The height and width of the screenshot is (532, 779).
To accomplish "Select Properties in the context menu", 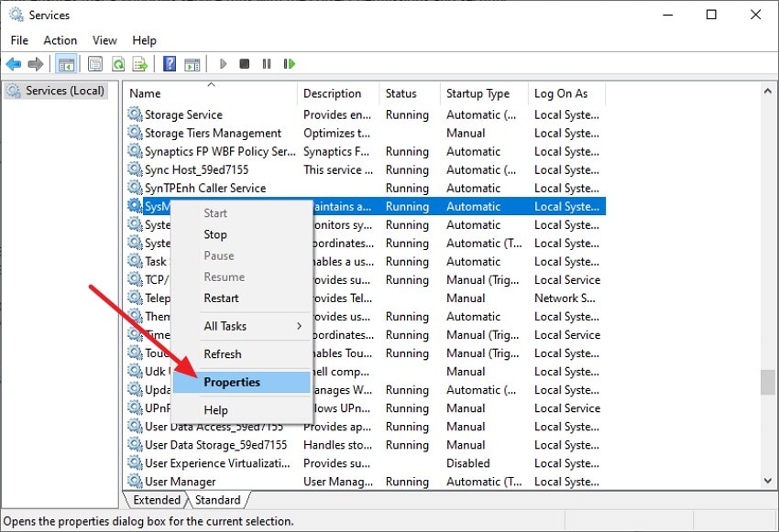I will 232,382.
